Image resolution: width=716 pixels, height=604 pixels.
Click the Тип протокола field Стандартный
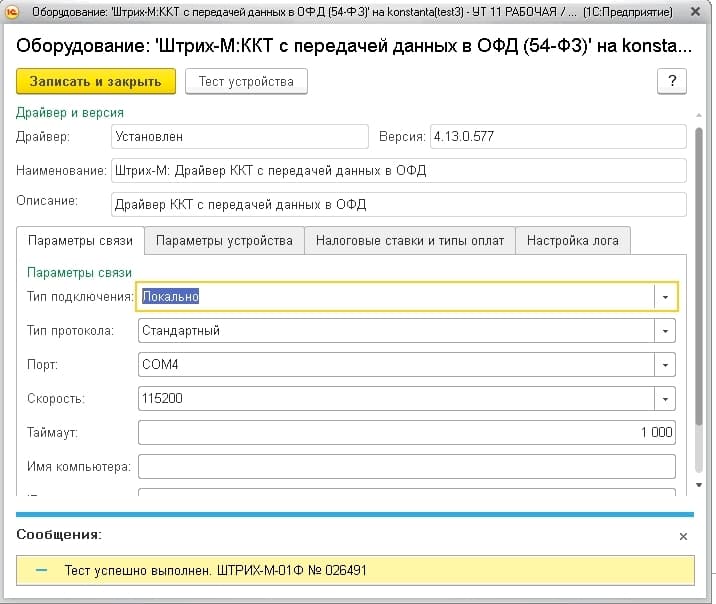coord(396,331)
